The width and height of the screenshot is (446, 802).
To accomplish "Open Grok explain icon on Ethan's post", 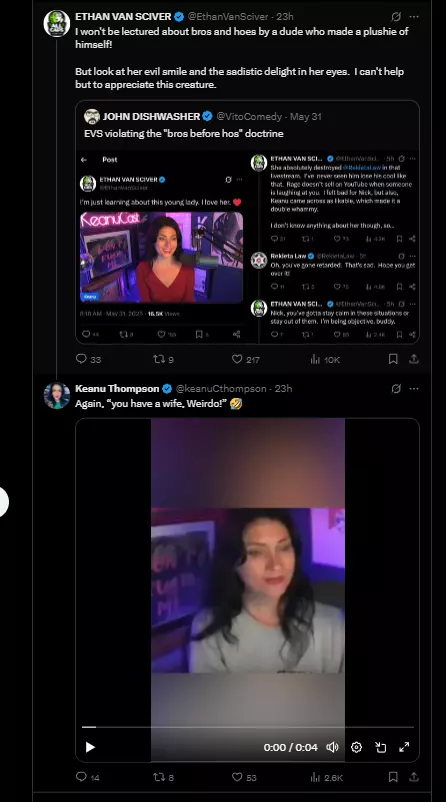I will click(x=396, y=17).
